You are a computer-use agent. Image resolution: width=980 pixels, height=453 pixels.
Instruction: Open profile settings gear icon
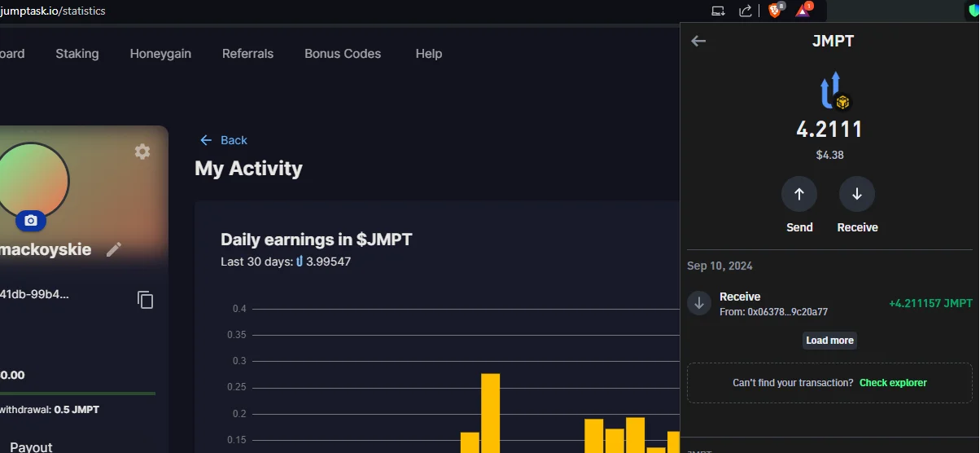point(142,152)
